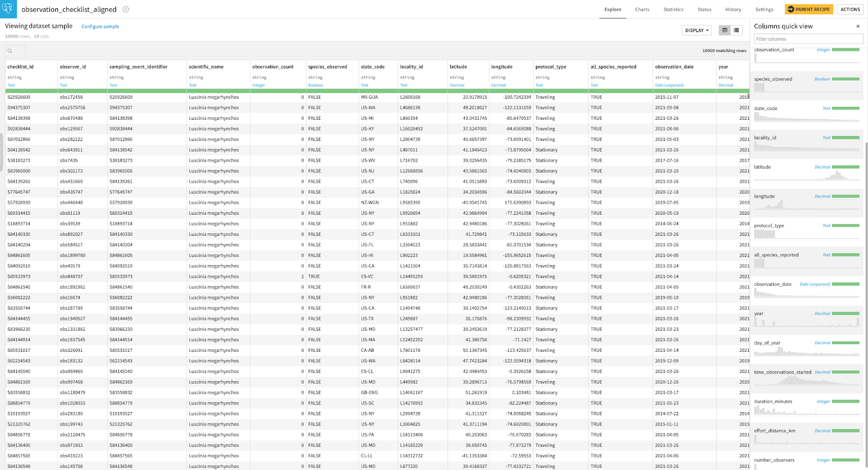868x470 pixels.
Task: Click the 10000 matching rows label
Action: click(724, 51)
